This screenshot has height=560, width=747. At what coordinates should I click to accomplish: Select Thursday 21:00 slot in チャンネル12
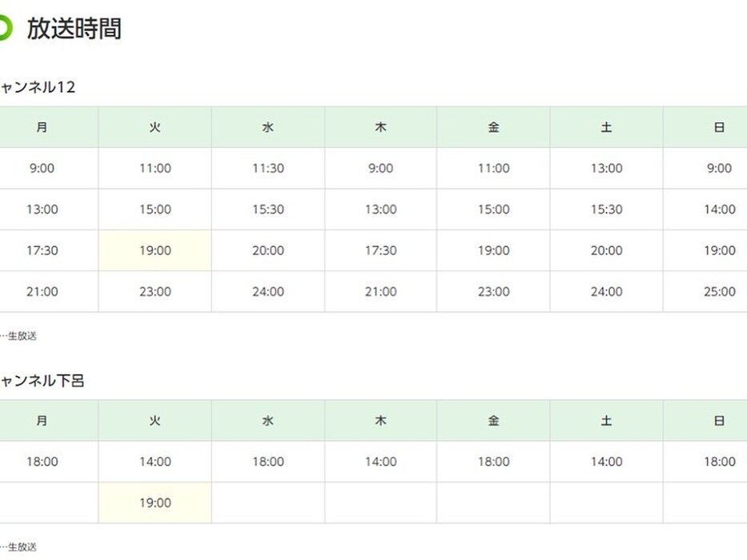[x=380, y=291]
